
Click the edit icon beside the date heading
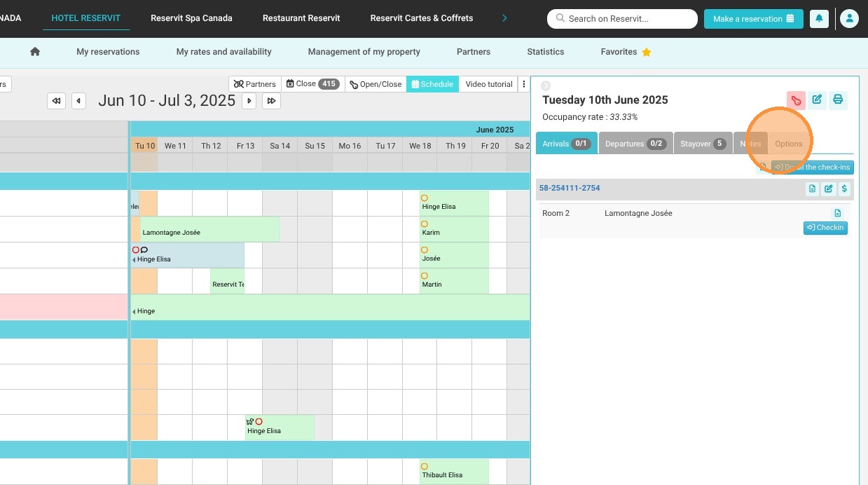coord(817,100)
